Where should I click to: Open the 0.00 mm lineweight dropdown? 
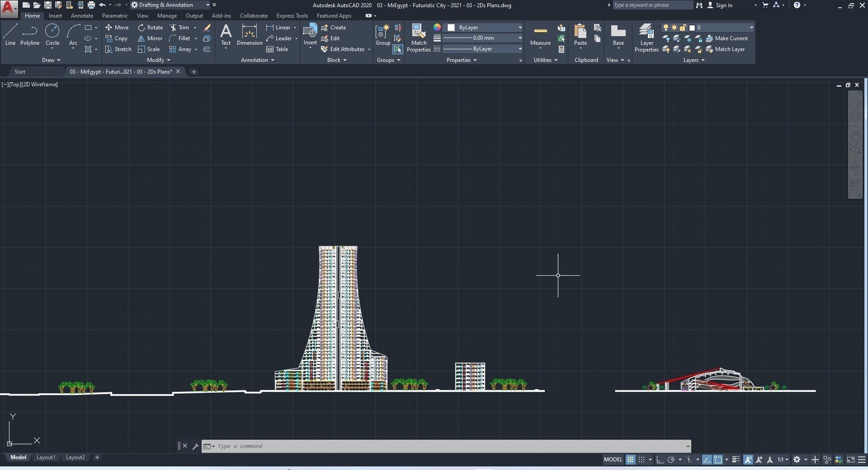[482, 38]
